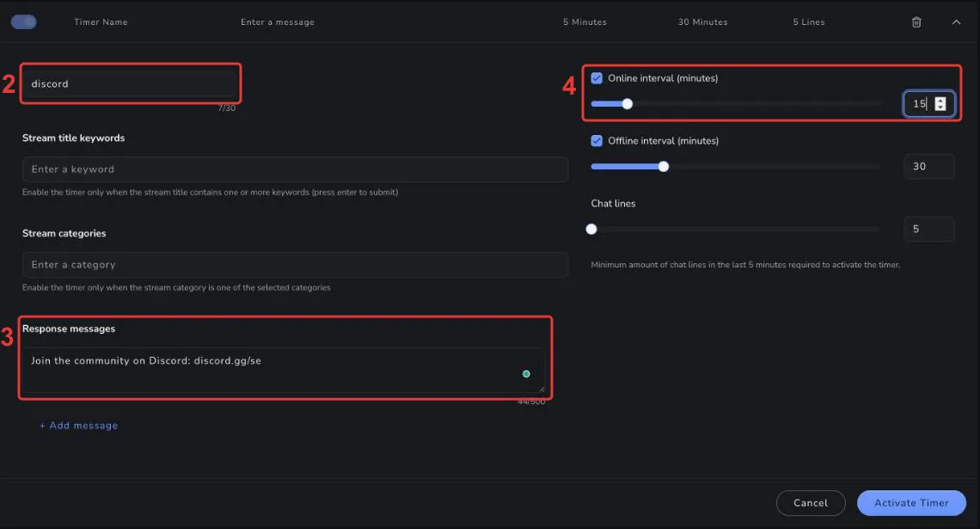Click the offline interval value field 30
Viewport: 980px width, 529px height.
928,166
